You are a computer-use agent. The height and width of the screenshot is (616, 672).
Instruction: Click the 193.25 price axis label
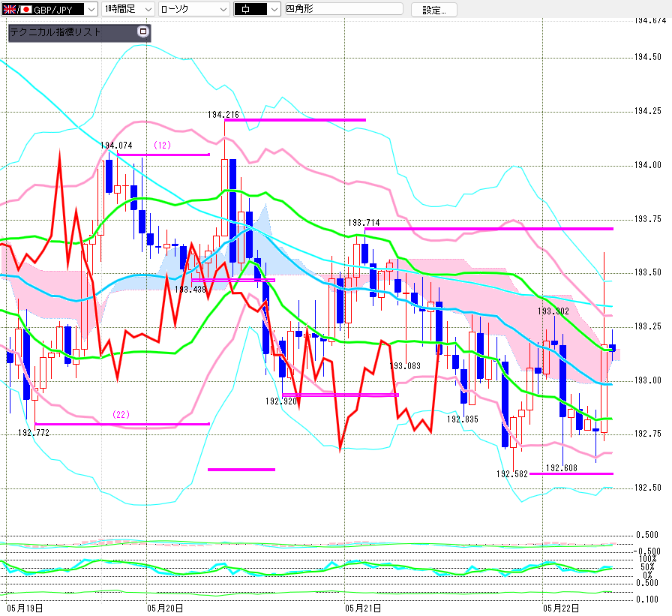click(x=648, y=326)
